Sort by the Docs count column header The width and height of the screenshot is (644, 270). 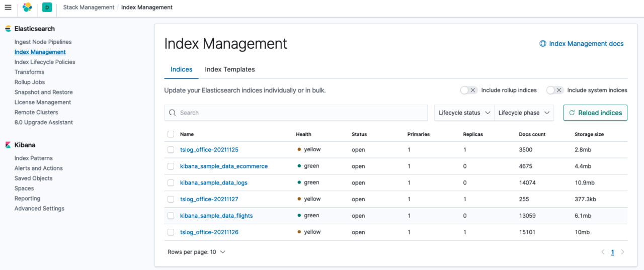(532, 134)
